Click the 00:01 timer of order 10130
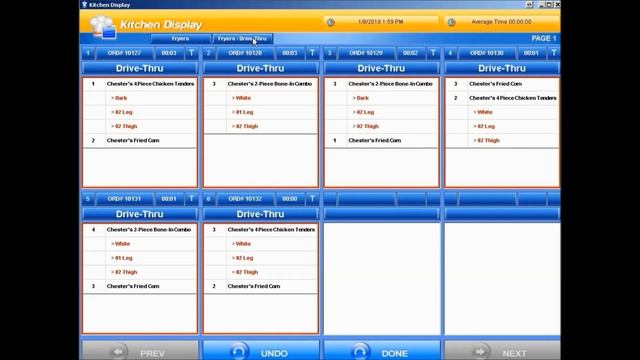 click(x=531, y=53)
